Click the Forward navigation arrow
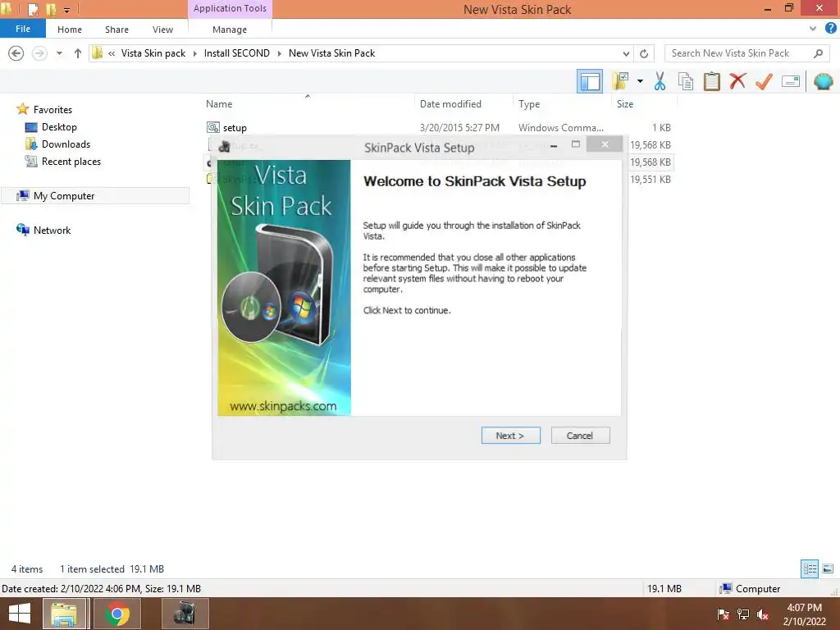The image size is (840, 630). pos(39,53)
